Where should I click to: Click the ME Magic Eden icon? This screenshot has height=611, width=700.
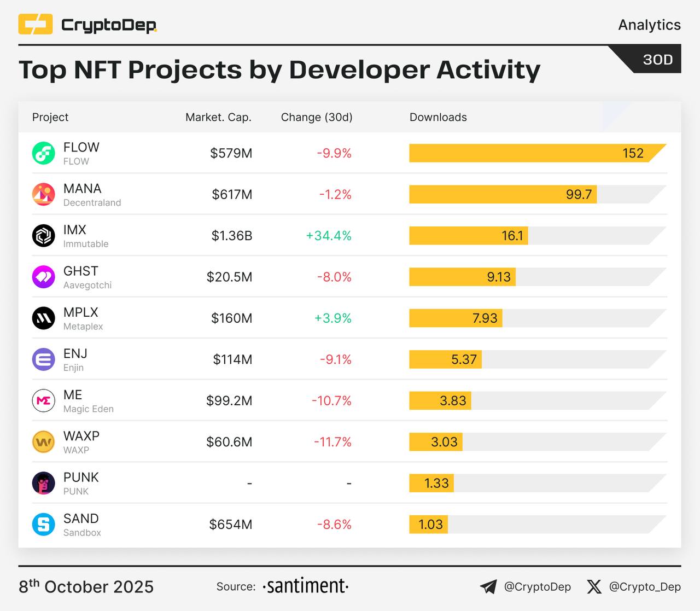click(x=43, y=401)
